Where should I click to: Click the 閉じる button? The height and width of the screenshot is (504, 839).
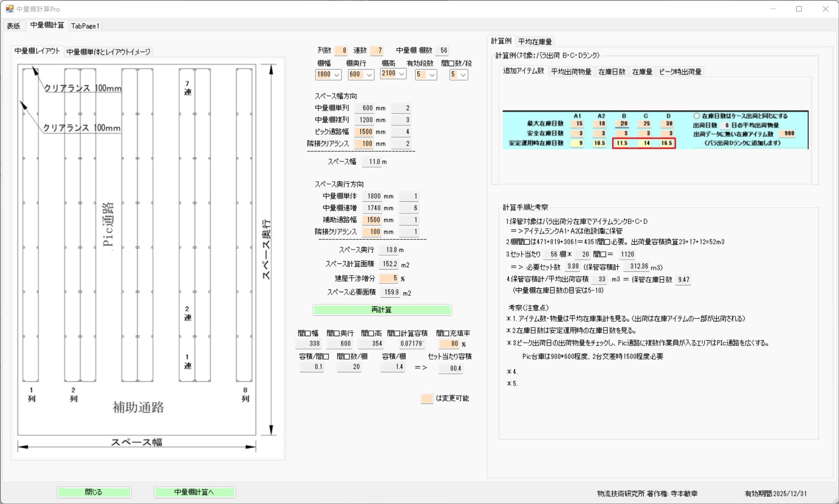point(94,492)
